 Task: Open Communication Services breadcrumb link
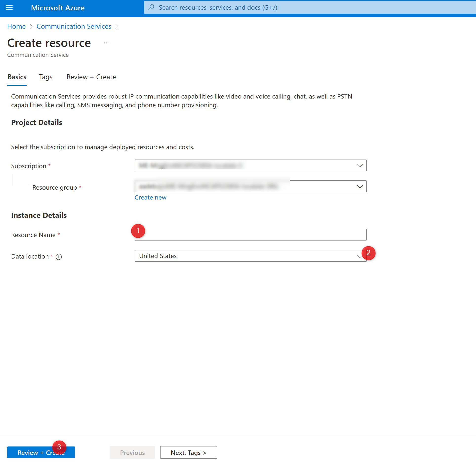click(x=74, y=26)
